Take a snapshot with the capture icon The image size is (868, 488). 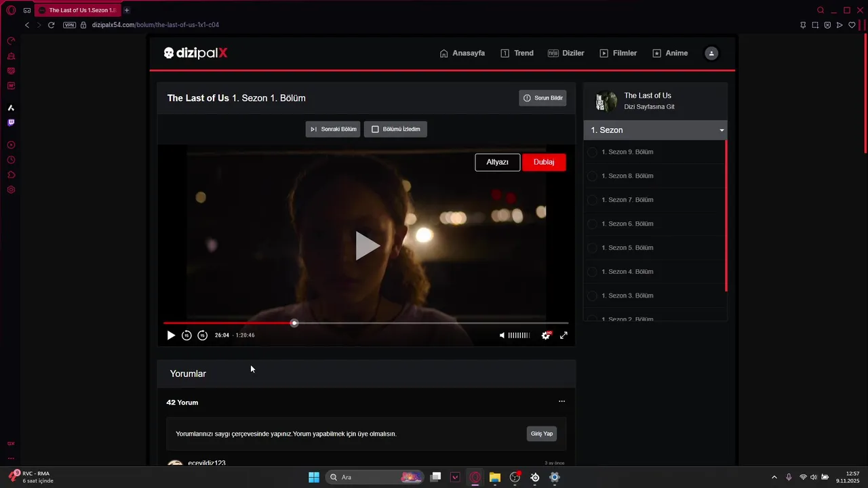815,25
